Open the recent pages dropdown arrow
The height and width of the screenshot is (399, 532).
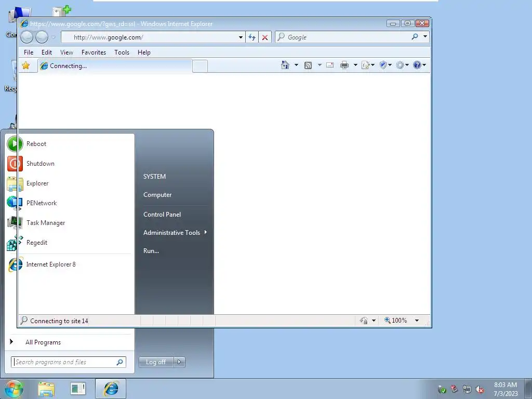pyautogui.click(x=54, y=37)
